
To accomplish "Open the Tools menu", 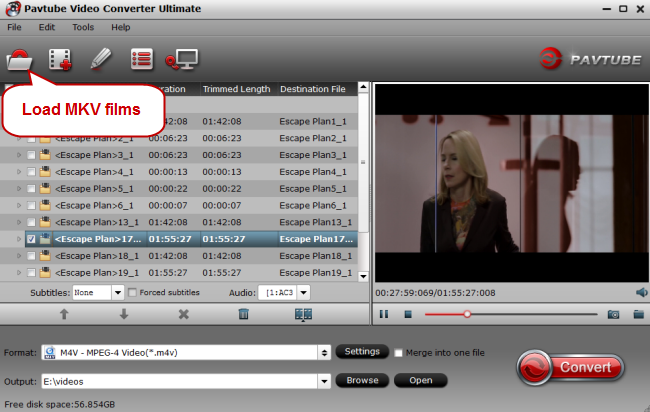I will pyautogui.click(x=83, y=27).
